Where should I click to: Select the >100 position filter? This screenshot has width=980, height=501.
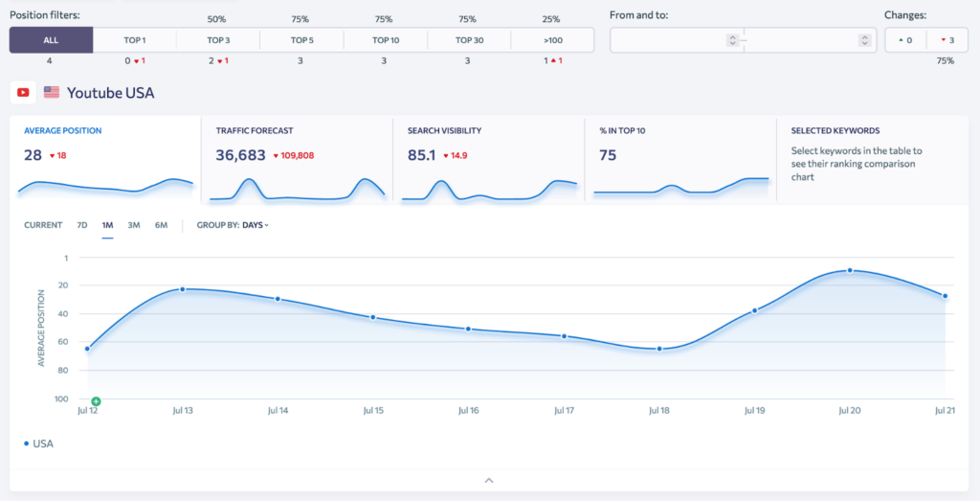pos(552,40)
